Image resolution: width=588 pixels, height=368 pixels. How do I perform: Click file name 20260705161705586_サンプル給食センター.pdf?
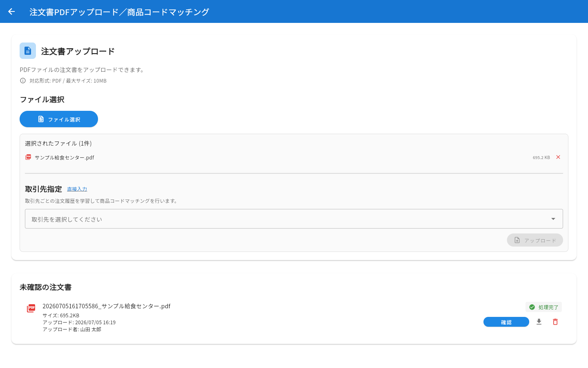point(106,306)
